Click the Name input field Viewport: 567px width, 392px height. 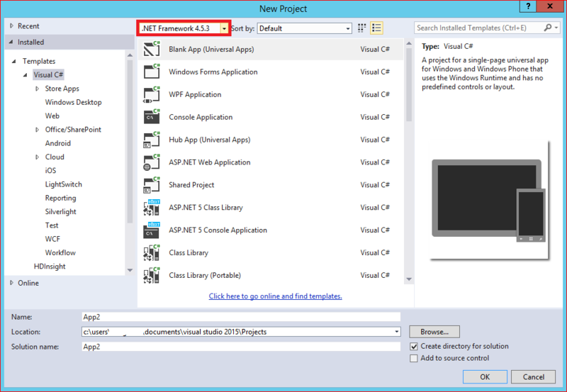coord(241,317)
